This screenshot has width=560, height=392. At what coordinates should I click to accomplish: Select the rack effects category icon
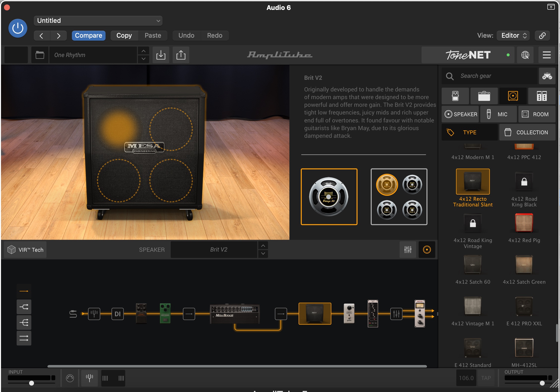tap(542, 96)
